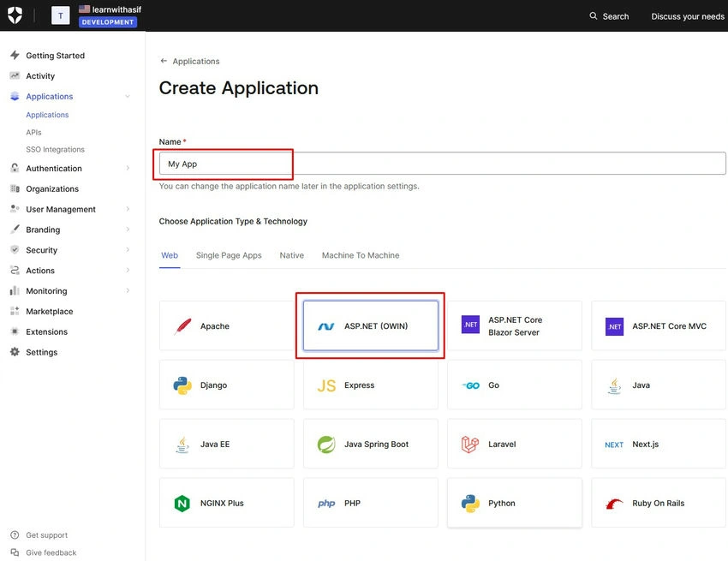The width and height of the screenshot is (728, 561).
Task: Focus the Name input field
Action: pos(442,164)
